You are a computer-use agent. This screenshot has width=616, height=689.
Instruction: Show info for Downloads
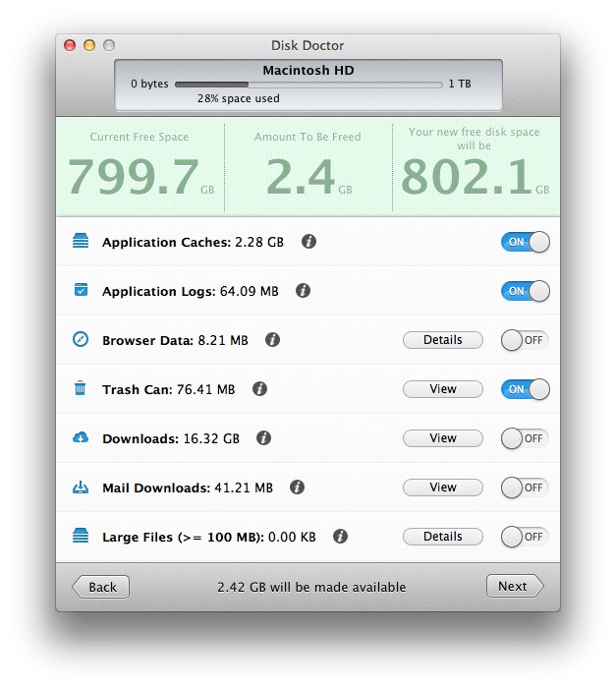click(263, 438)
